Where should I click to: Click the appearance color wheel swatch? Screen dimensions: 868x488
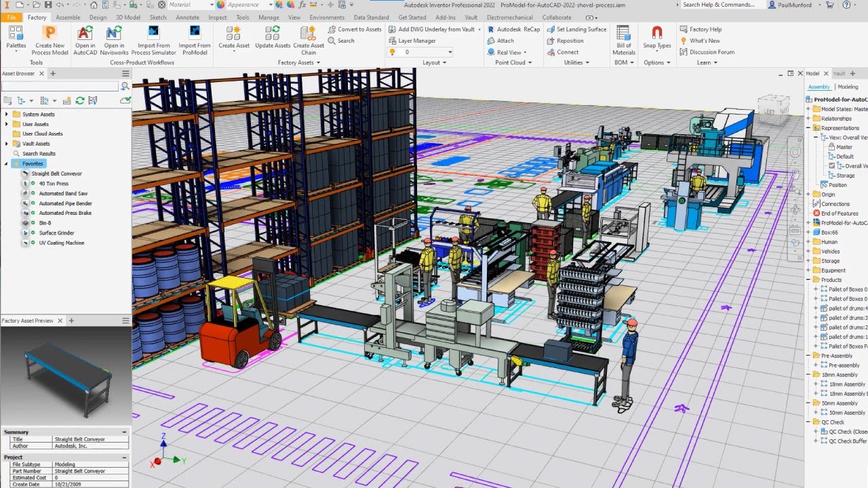[x=220, y=5]
